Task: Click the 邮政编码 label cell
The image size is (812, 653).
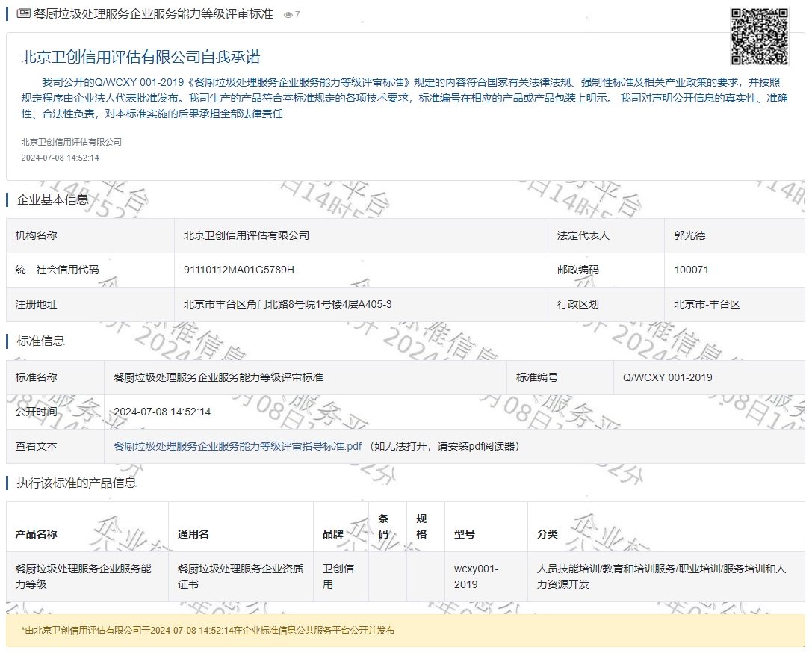Action: 606,270
